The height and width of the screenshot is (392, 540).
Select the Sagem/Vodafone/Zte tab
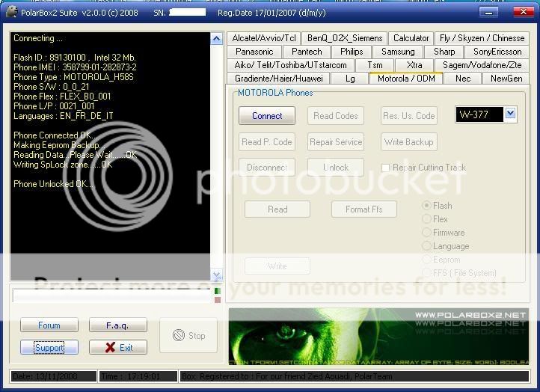(x=482, y=65)
